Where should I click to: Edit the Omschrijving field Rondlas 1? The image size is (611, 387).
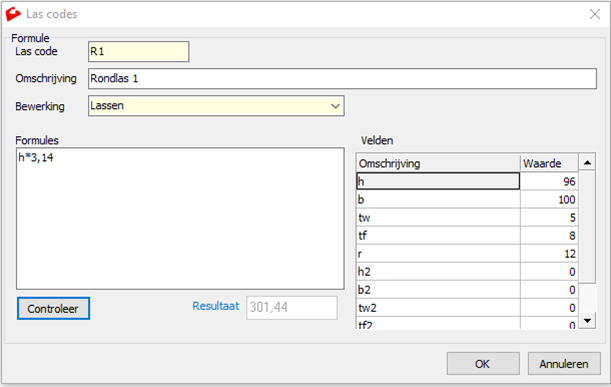[x=342, y=78]
